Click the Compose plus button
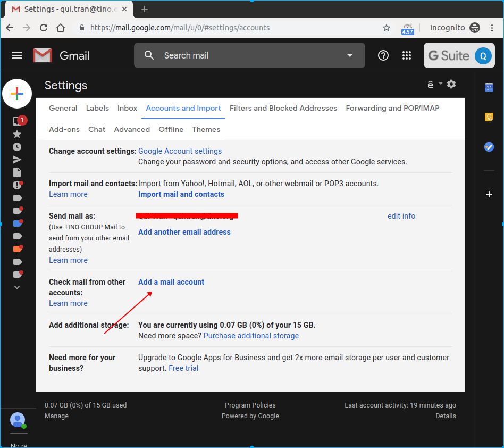The width and height of the screenshot is (504, 448). click(x=17, y=94)
